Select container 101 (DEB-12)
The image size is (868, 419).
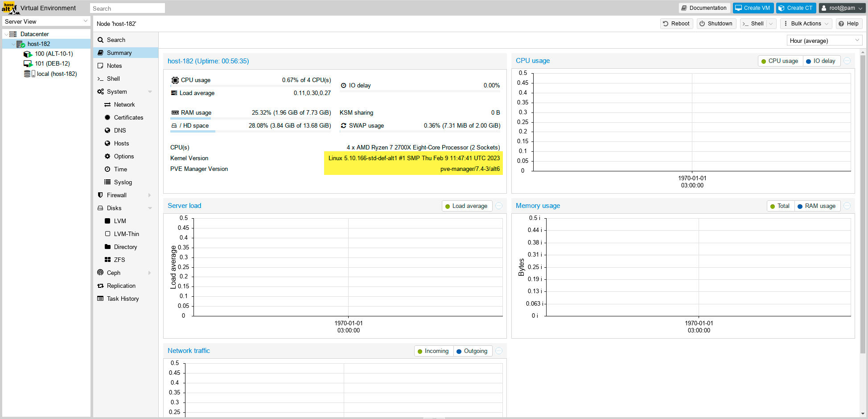pyautogui.click(x=52, y=63)
